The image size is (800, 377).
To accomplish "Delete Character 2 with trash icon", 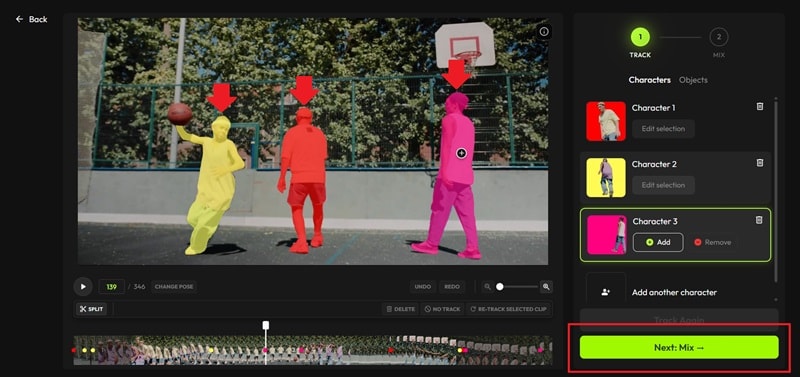I will pos(760,163).
